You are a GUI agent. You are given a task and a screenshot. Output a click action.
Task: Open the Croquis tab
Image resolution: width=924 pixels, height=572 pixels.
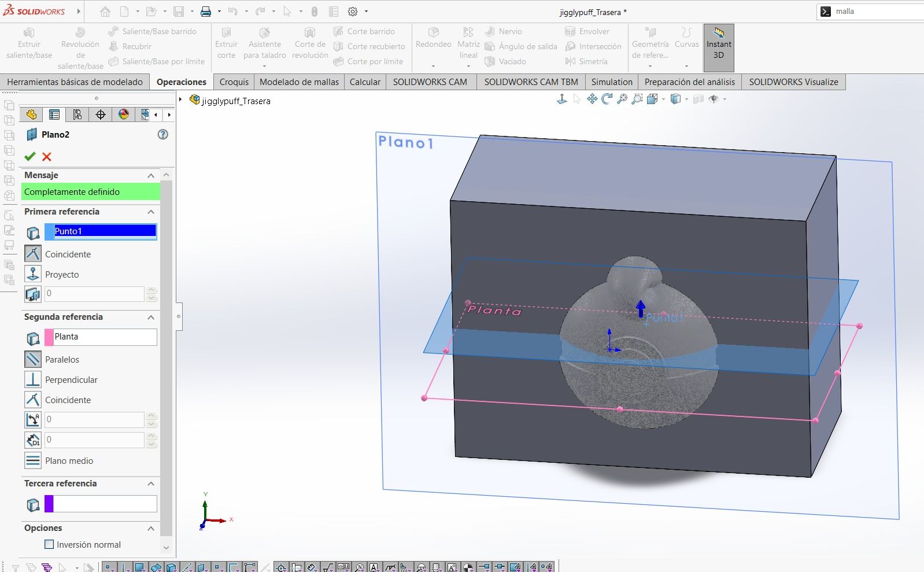(x=234, y=82)
